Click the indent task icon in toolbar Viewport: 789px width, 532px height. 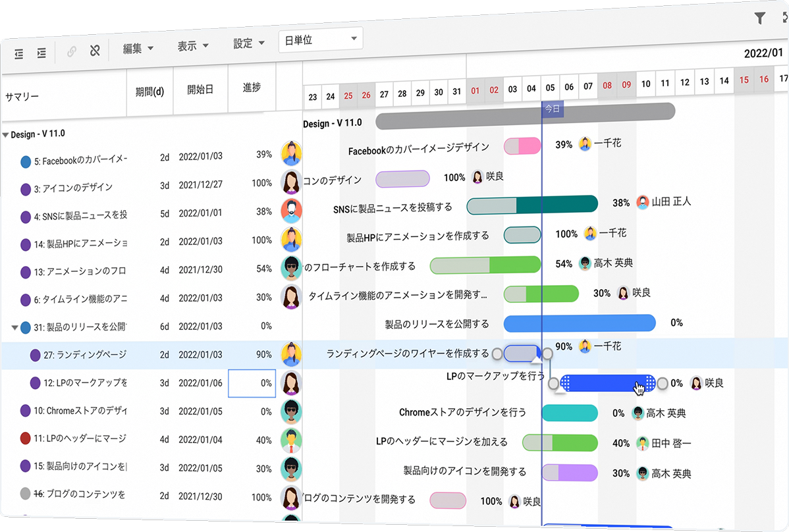click(x=41, y=53)
